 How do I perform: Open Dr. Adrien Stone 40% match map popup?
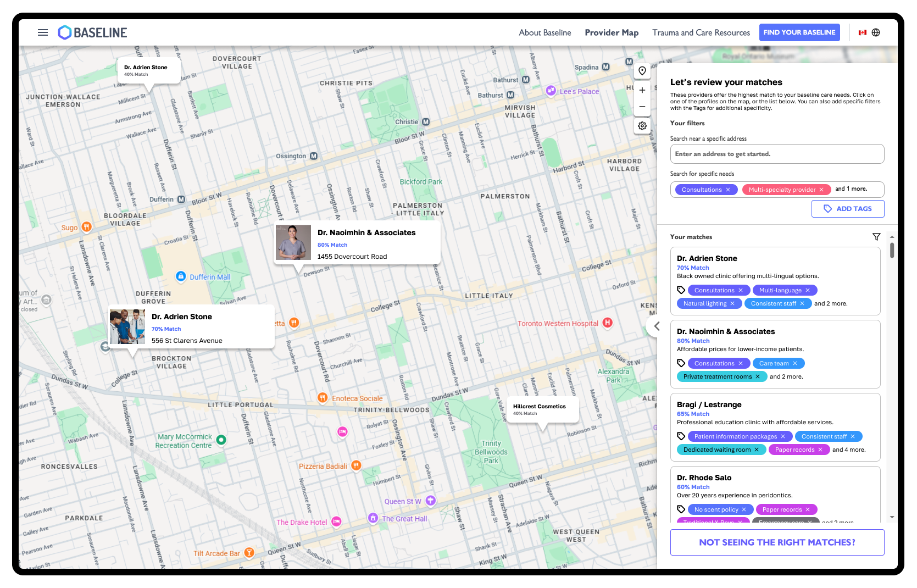pyautogui.click(x=149, y=70)
